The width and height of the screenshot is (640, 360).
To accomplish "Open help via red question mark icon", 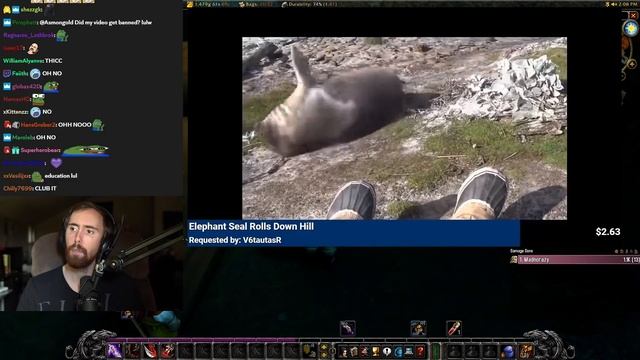I will tap(420, 351).
